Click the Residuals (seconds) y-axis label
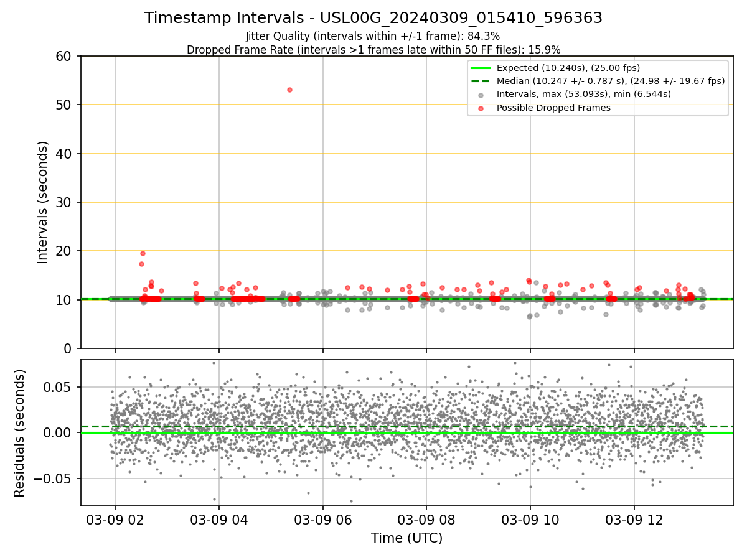The image size is (747, 560). tap(20, 433)
